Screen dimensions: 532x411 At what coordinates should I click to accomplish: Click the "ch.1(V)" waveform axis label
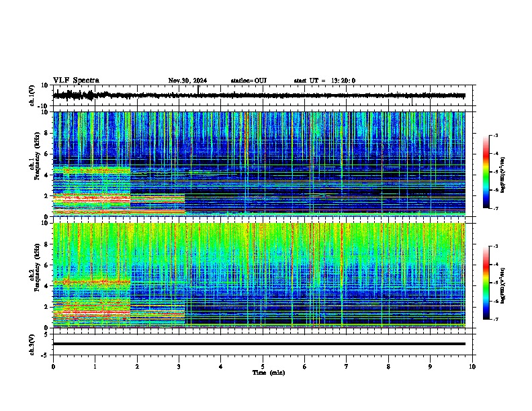pos(32,95)
